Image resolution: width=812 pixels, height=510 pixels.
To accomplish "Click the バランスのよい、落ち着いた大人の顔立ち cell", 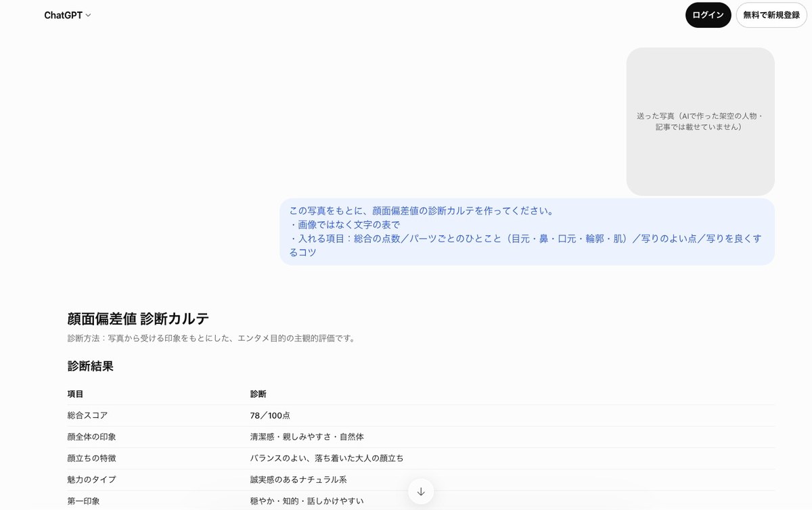I will (x=327, y=458).
